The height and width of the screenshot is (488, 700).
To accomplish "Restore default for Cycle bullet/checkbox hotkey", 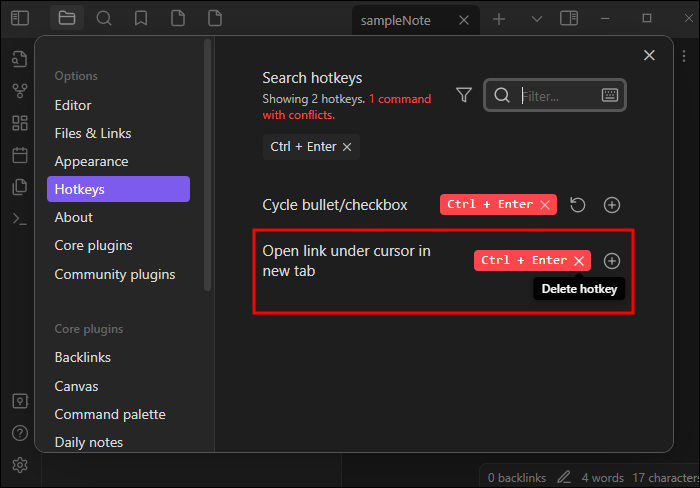I will 578,205.
